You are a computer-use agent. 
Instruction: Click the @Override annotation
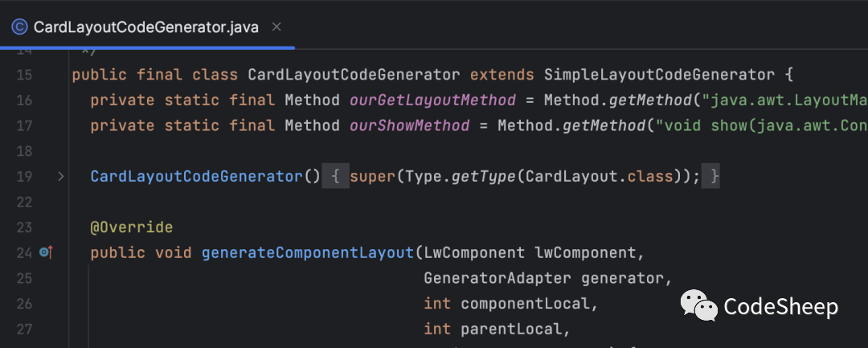point(132,227)
